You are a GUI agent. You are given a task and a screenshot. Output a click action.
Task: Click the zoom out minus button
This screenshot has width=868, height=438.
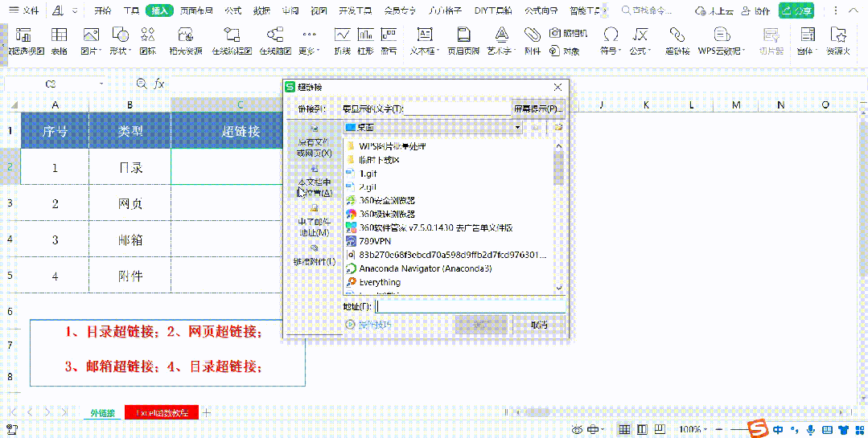718,429
